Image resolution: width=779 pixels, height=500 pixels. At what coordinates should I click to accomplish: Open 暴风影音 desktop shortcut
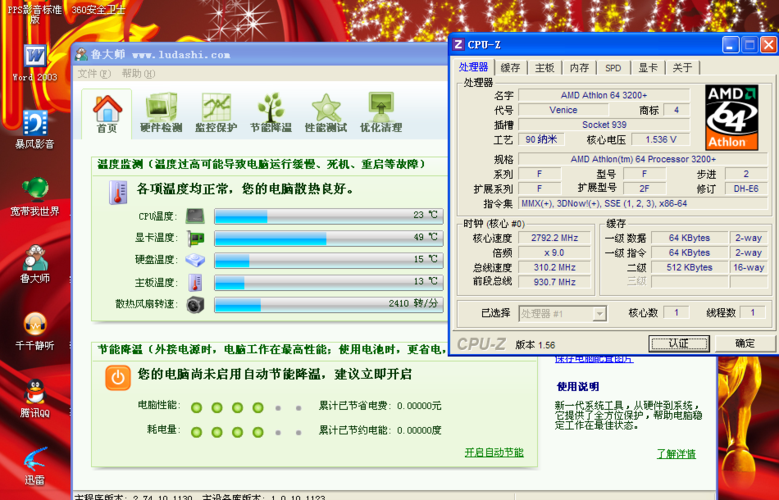point(35,129)
